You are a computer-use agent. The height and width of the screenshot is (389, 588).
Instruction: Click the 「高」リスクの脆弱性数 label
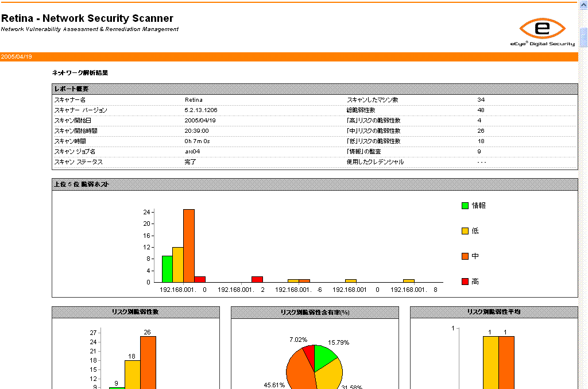[x=373, y=121]
